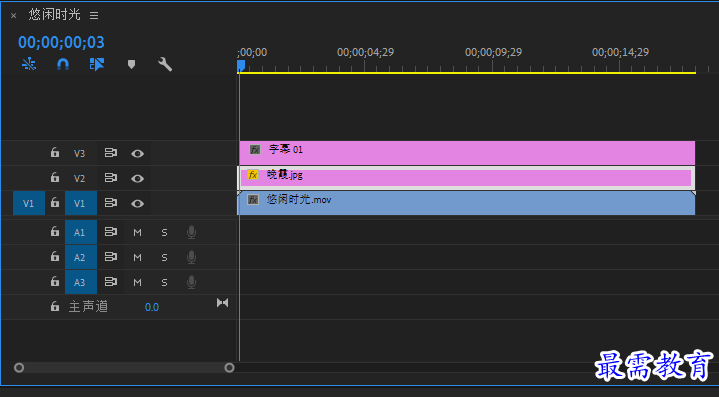Click the 00;00;00;03 playhead timecode
Viewport: 719px width, 397px height.
61,42
